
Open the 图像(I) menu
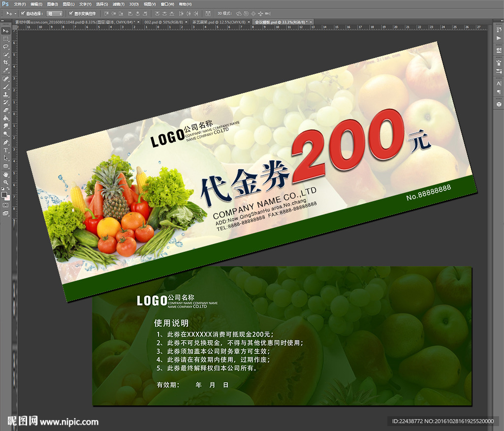(53, 4)
